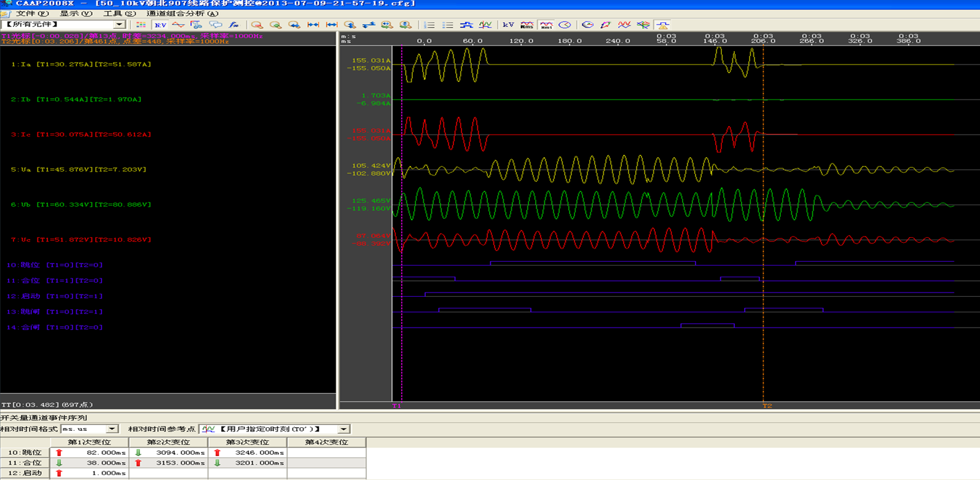Click the vertical fit magnifier icon
The image size is (980, 480).
point(406,25)
